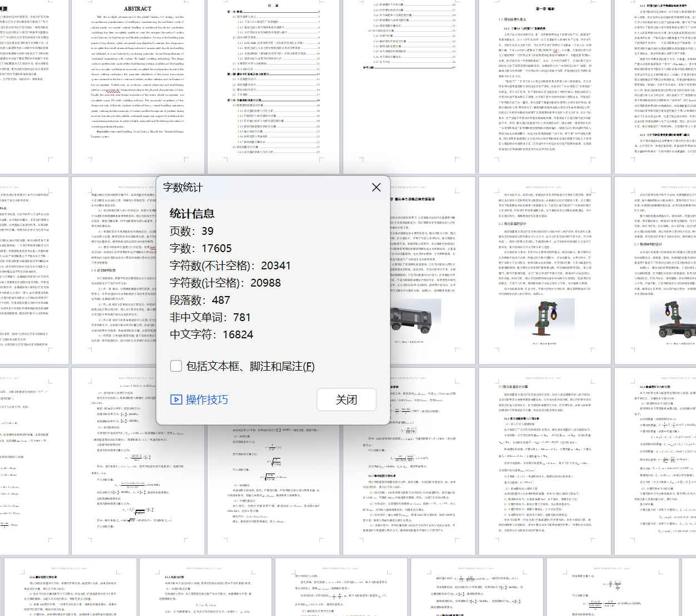Screen dimensions: 696x616
Task: Enable 包括文本框、脚注和尾注 checkbox
Action: coord(176,366)
